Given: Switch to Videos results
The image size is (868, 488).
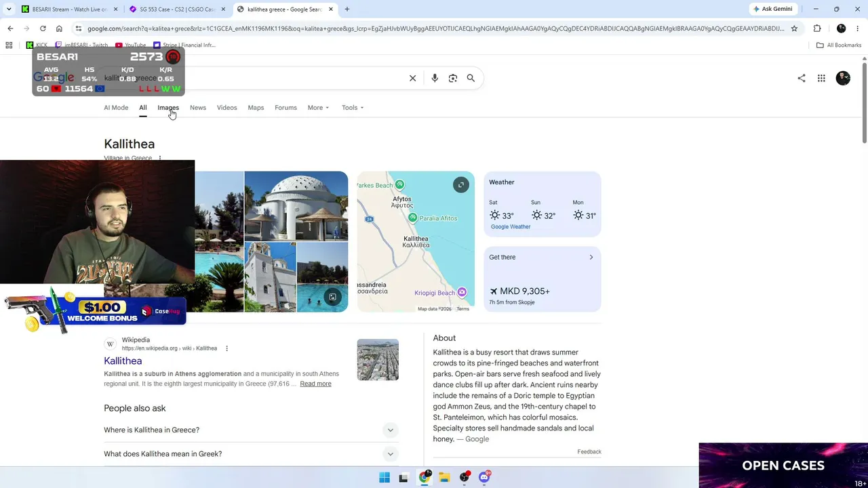Looking at the screenshot, I should click(226, 108).
